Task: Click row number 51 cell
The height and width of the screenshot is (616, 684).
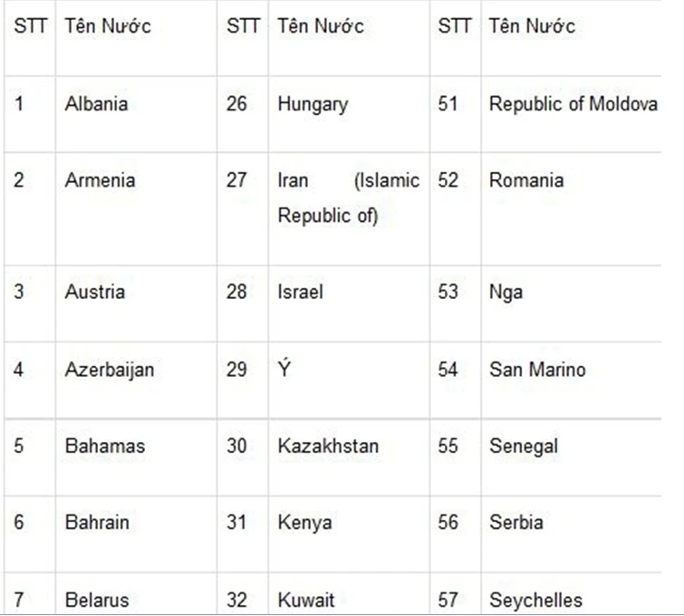Action: pos(448,103)
